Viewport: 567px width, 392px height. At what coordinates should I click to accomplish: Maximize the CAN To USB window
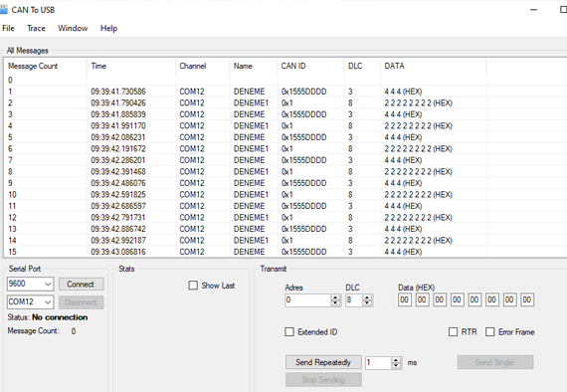[563, 10]
